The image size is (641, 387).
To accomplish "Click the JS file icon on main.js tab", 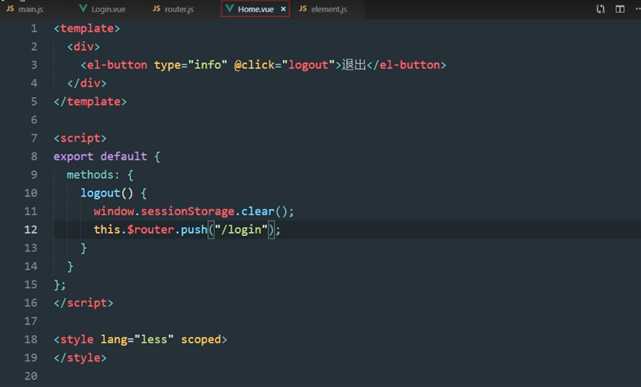I will click(10, 8).
